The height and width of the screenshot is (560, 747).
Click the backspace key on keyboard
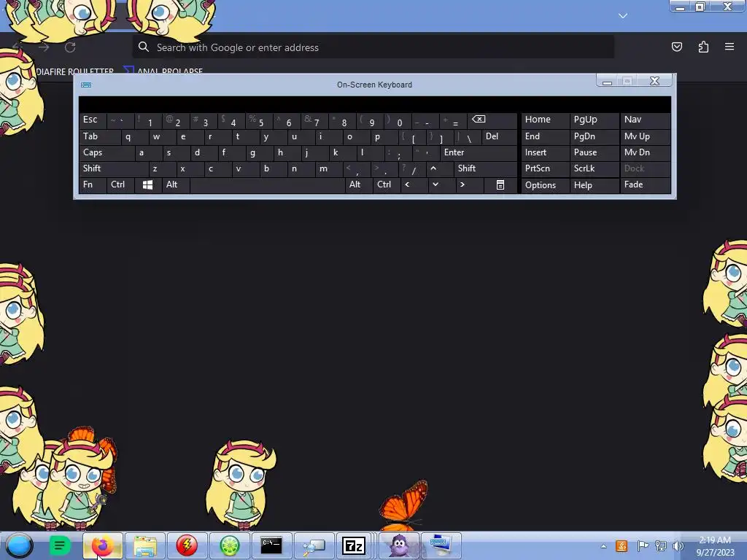point(491,120)
